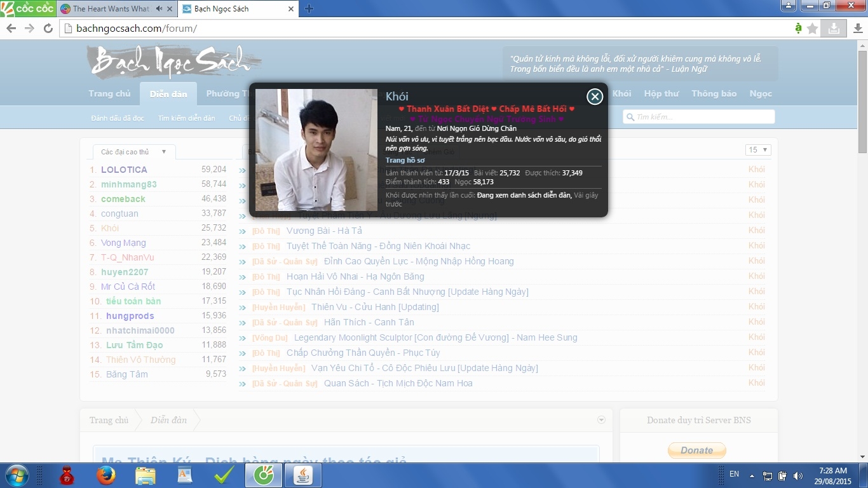Screen dimensions: 868x488
Task: Open the Cốc Cốc download icon
Action: pos(833,28)
